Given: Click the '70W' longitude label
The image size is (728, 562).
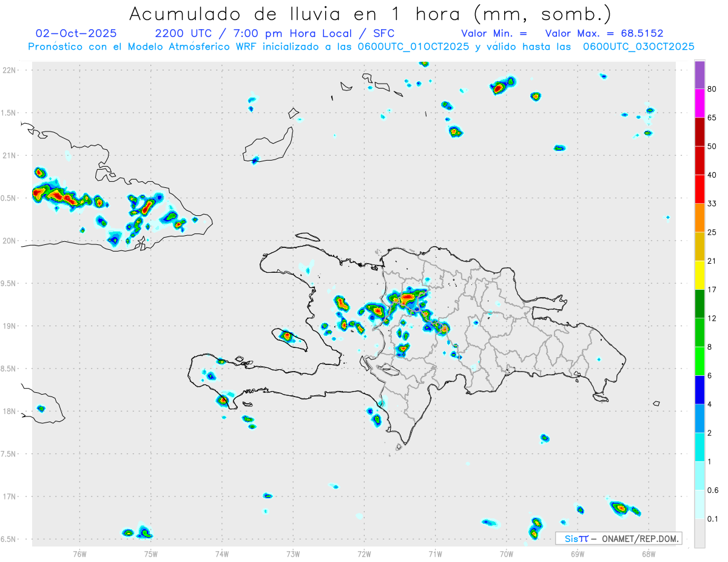Looking at the screenshot, I should coord(507,554).
